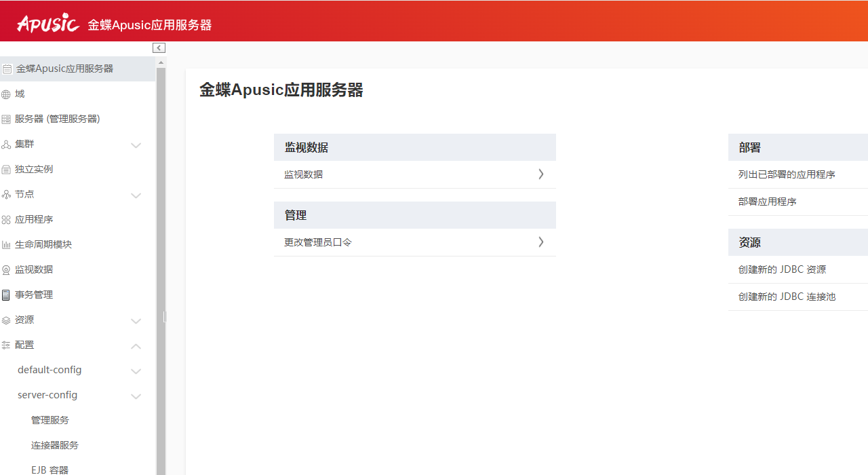Screen dimensions: 868x475
Task: Click the globe icon beside 域
Action: (6, 94)
